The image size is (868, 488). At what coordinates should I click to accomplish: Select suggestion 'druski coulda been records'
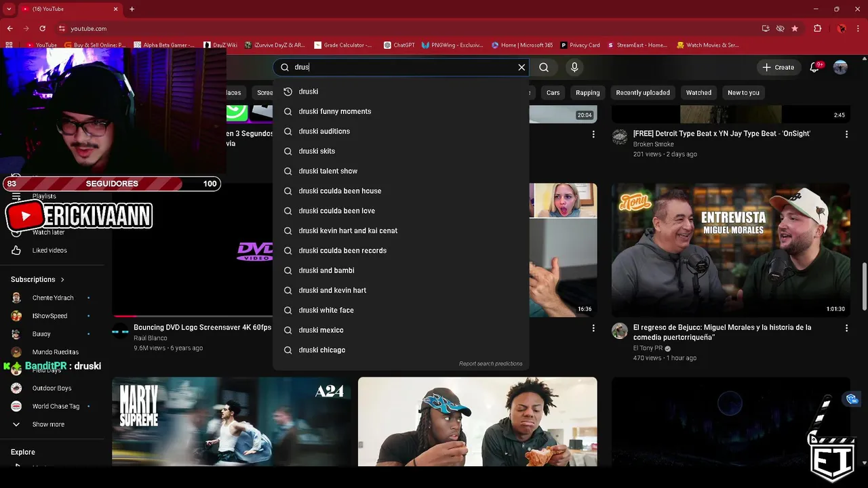pyautogui.click(x=401, y=250)
